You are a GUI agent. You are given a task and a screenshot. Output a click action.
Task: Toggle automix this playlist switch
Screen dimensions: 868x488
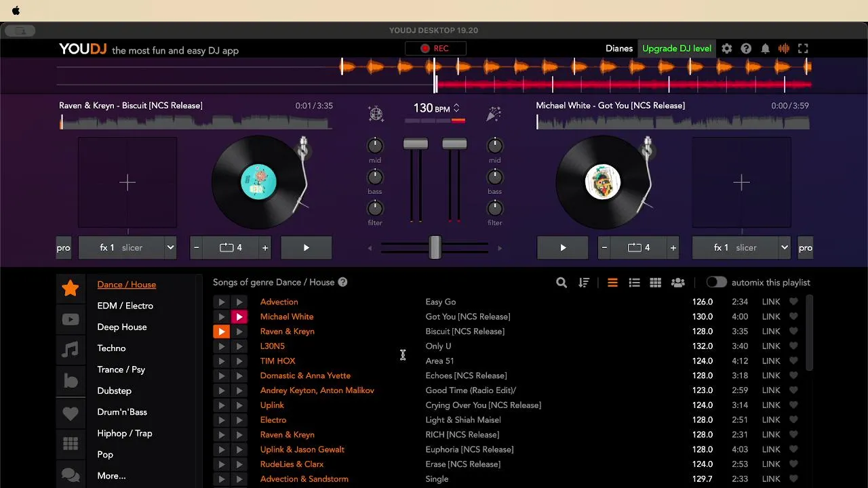716,283
